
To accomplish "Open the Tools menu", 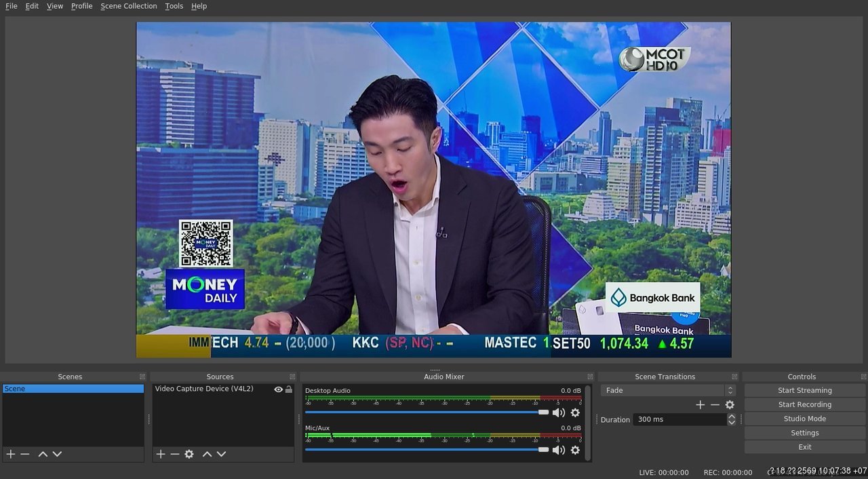I will click(174, 6).
